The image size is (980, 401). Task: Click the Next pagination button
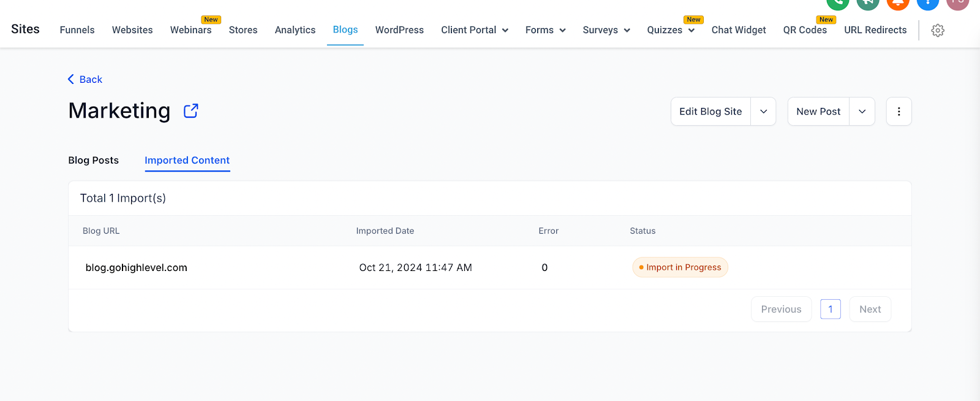[x=870, y=309]
